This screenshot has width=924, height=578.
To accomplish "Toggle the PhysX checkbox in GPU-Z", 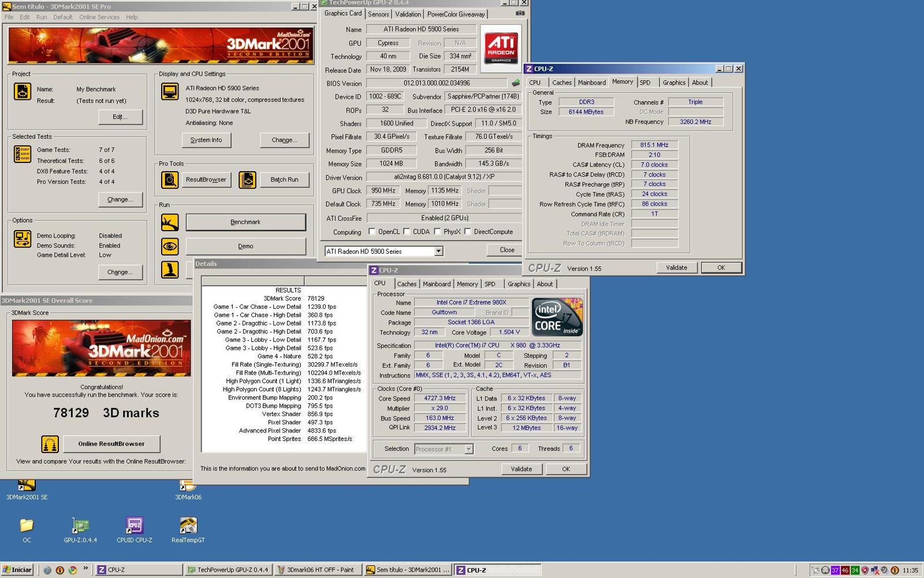I will [437, 232].
